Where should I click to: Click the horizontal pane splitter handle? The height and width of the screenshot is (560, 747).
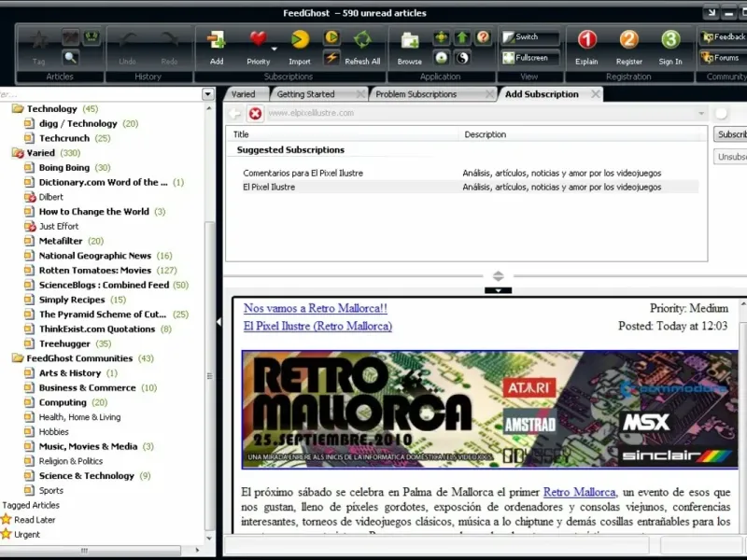[x=498, y=276]
